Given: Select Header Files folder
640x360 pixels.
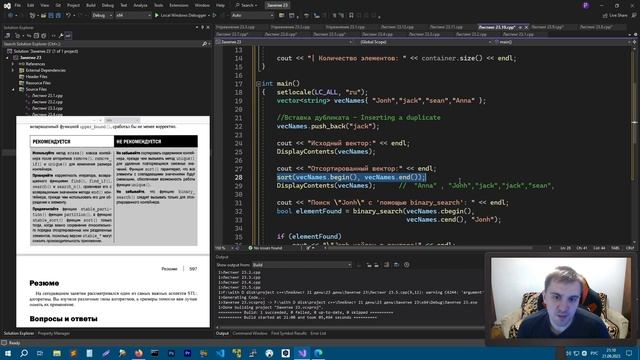Looking at the screenshot, I should 36,77.
